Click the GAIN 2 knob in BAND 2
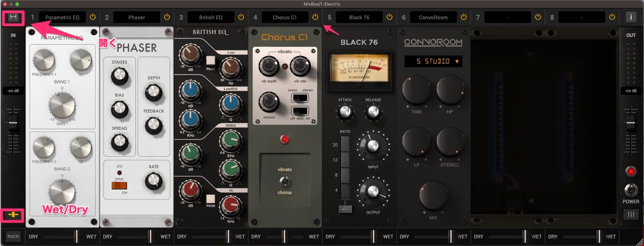The height and width of the screenshot is (246, 644). pyautogui.click(x=62, y=191)
